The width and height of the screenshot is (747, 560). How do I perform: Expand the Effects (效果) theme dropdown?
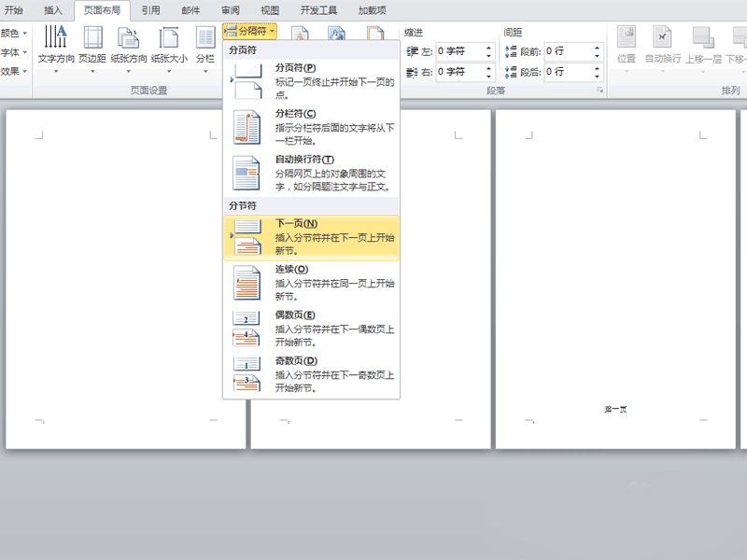pyautogui.click(x=13, y=71)
